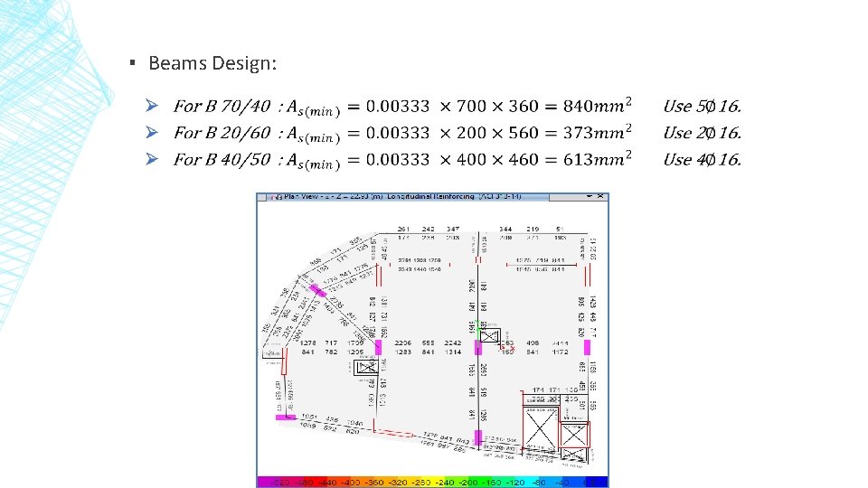Click beam reinforcing value 2242
Viewport: 868px width, 488px height.
(x=453, y=343)
